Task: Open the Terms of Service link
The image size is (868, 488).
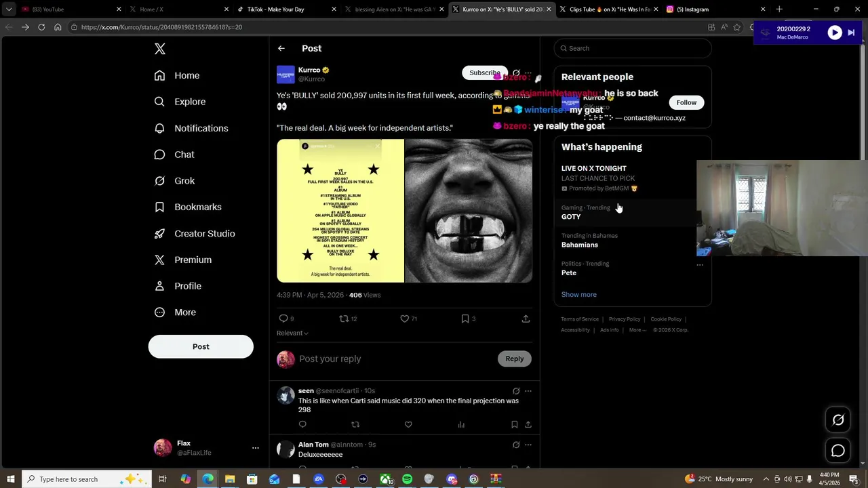Action: [580, 319]
